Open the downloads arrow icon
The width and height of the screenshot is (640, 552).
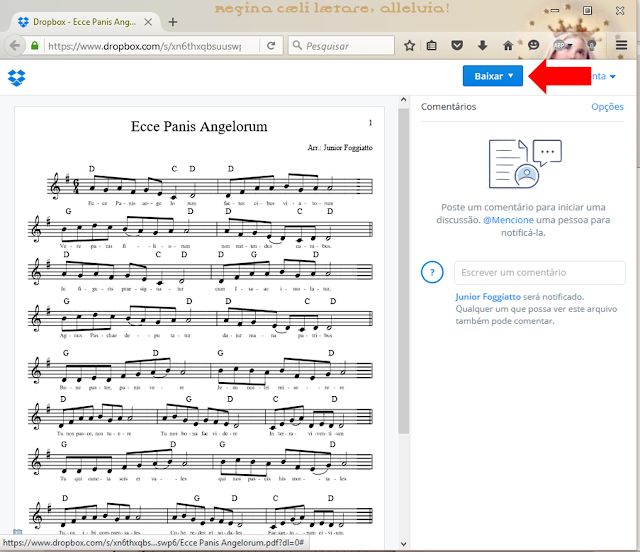(482, 45)
